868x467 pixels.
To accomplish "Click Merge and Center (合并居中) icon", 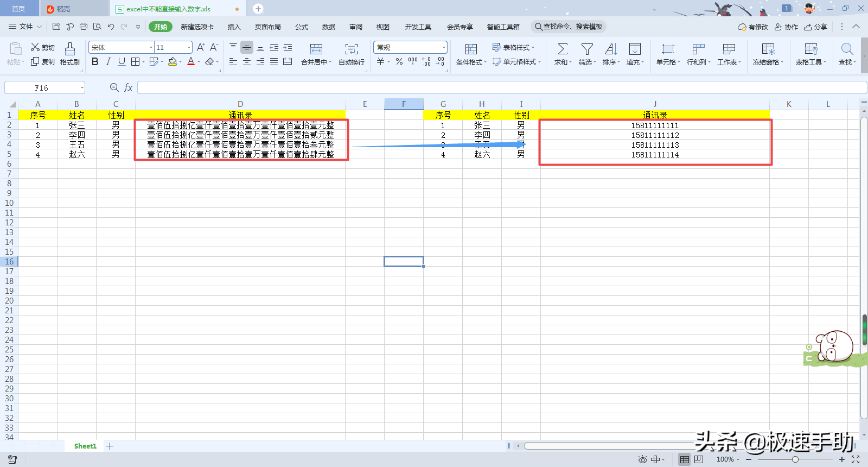I will coord(316,49).
